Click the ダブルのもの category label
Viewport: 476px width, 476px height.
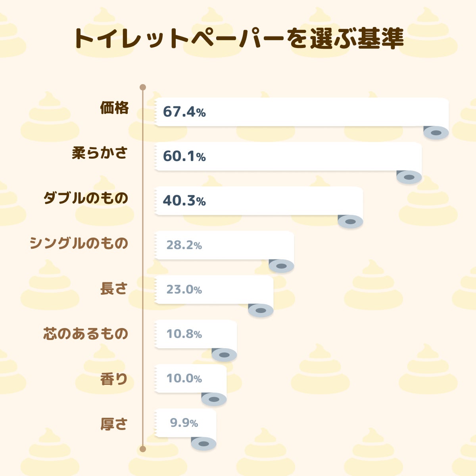86,198
